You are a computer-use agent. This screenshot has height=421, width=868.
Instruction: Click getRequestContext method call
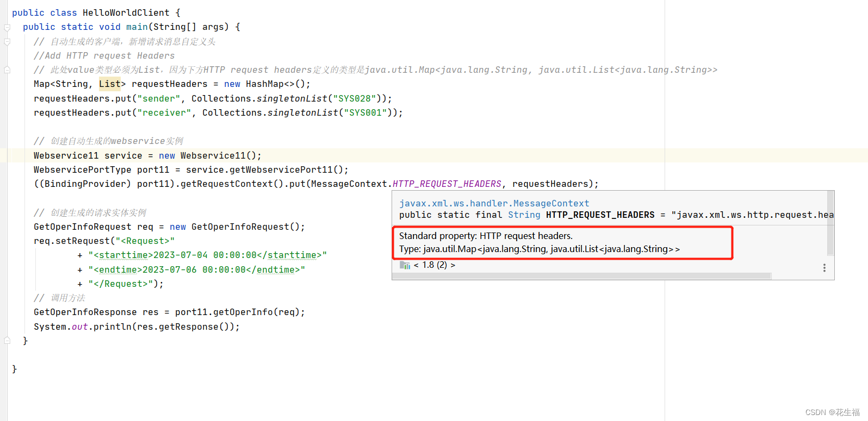226,184
